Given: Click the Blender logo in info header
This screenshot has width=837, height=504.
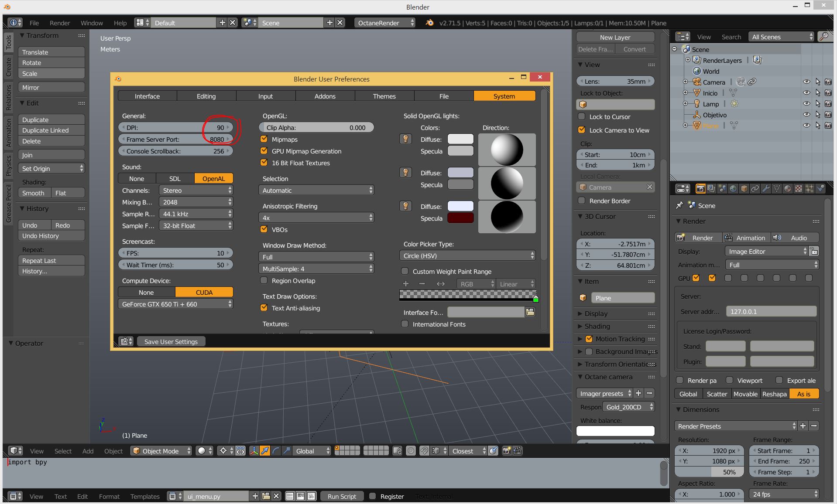Looking at the screenshot, I should pyautogui.click(x=429, y=23).
